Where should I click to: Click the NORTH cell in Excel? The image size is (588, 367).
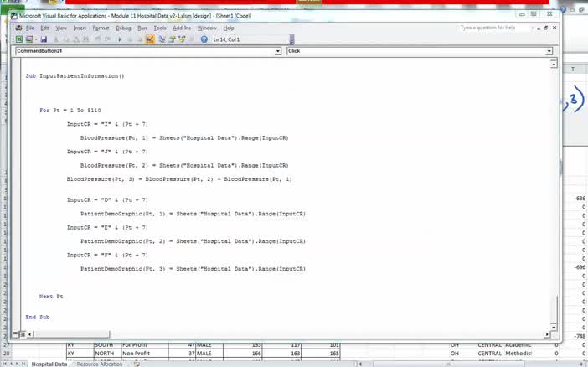pyautogui.click(x=107, y=354)
